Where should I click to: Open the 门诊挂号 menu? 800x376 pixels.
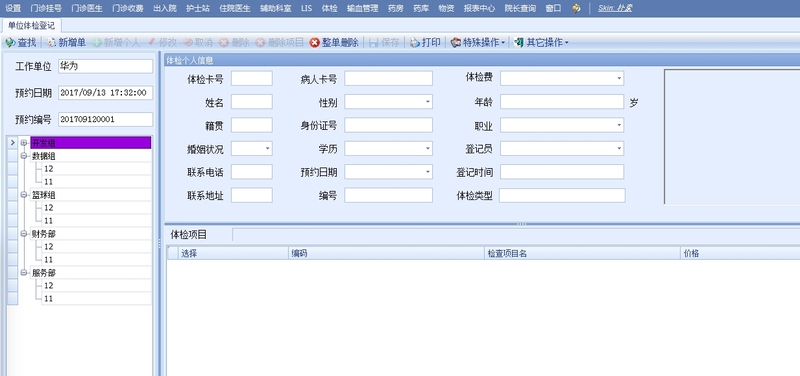click(x=46, y=9)
